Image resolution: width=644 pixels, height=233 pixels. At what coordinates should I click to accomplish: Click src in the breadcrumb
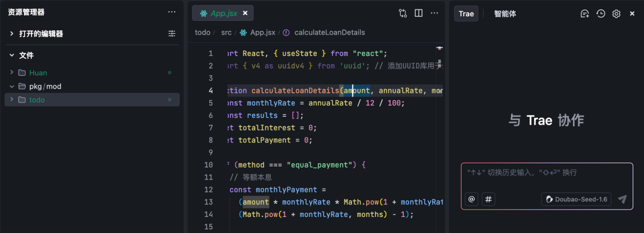pyautogui.click(x=227, y=32)
